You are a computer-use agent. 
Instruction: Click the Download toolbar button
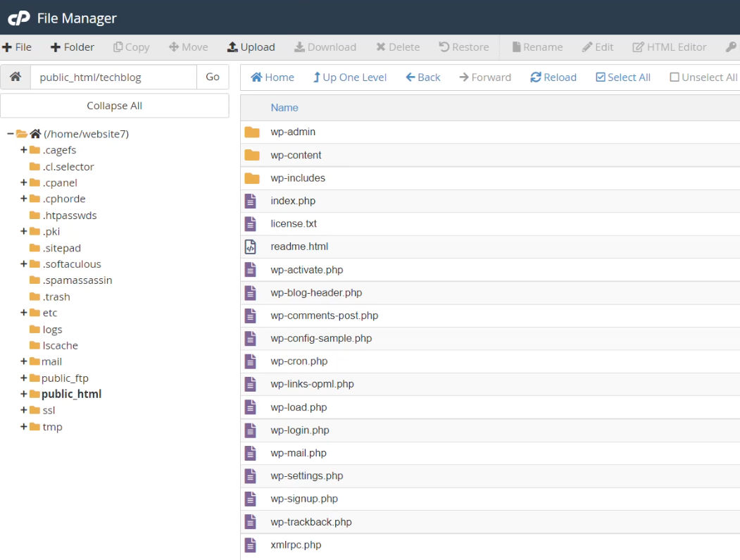[x=325, y=47]
